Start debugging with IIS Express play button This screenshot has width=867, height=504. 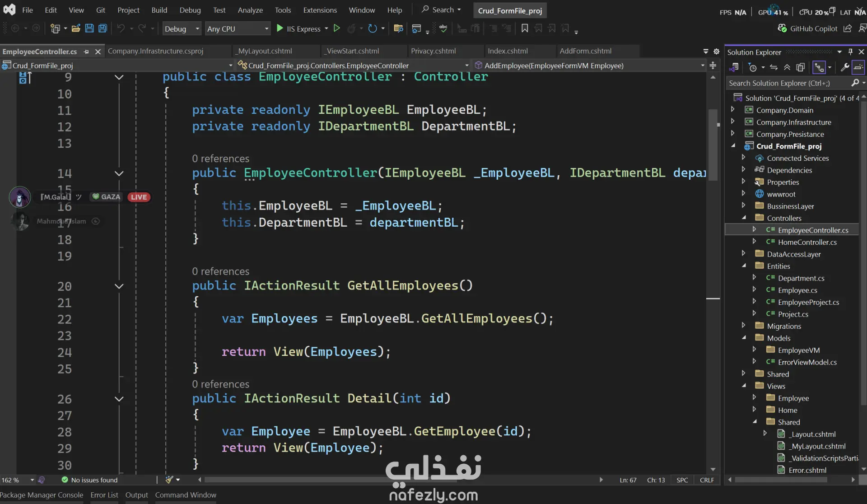tap(280, 28)
